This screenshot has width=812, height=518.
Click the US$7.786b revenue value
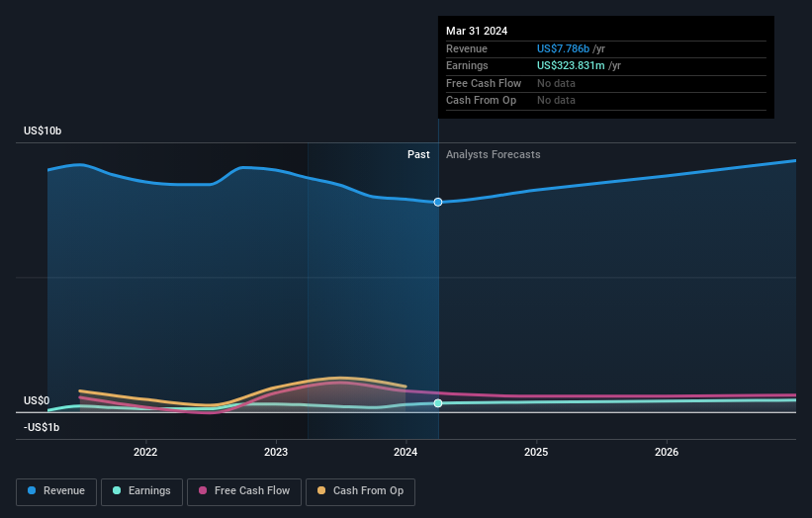[x=563, y=48]
